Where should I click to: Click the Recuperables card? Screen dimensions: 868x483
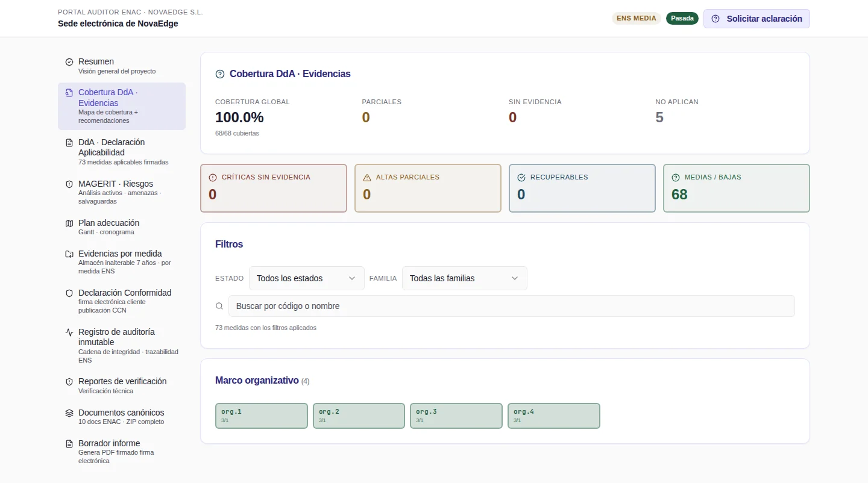(582, 189)
